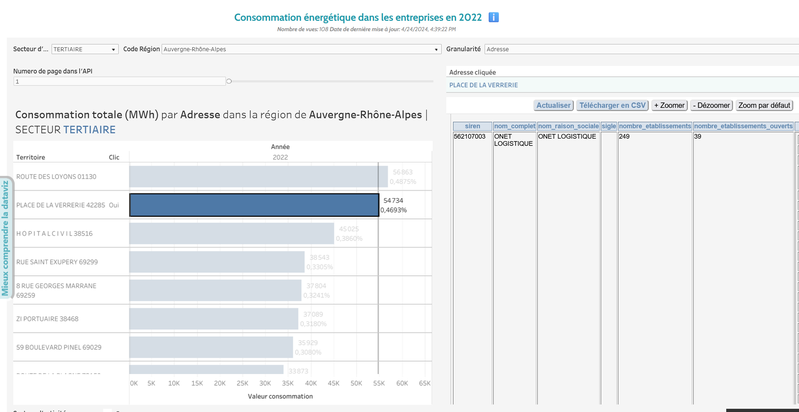Reset with Zoom par défaut button
Screen dimensions: 799x412
pos(765,105)
